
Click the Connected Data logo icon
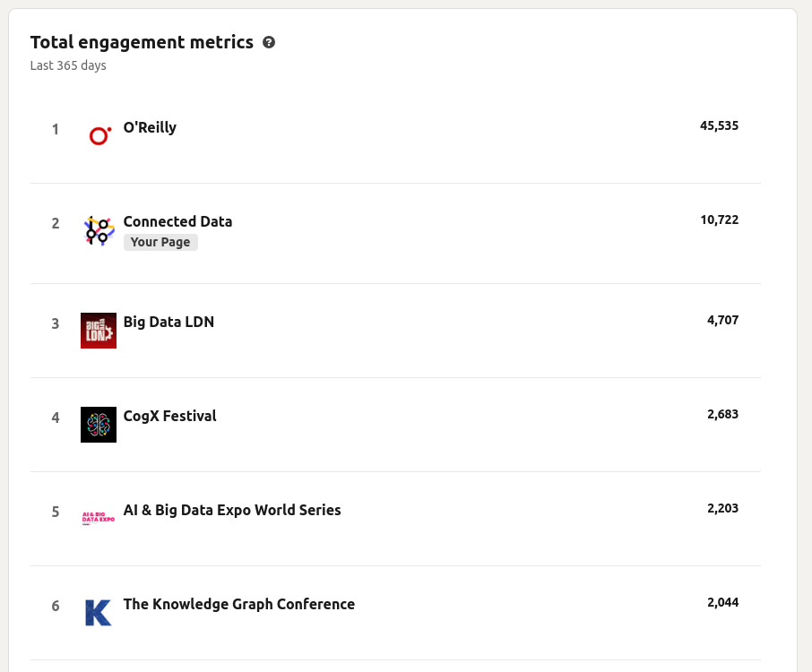(x=99, y=230)
